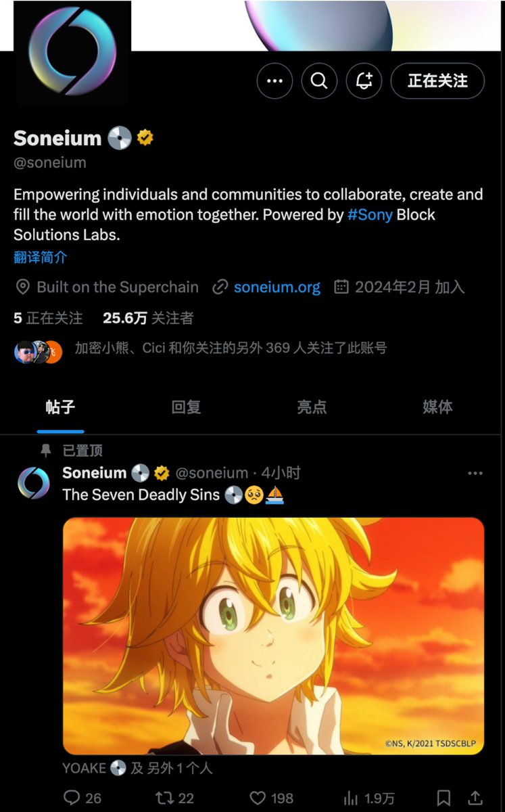Open the soneium.org website link
The image size is (505, 812).
click(277, 287)
